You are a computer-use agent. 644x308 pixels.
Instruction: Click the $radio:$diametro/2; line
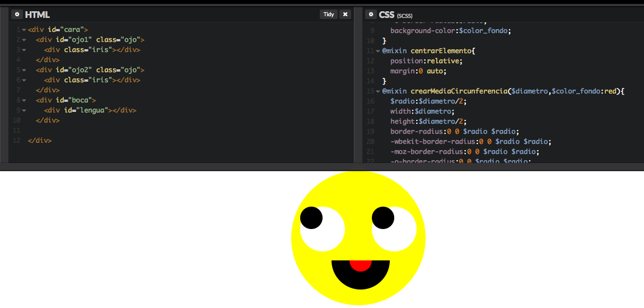pos(428,101)
